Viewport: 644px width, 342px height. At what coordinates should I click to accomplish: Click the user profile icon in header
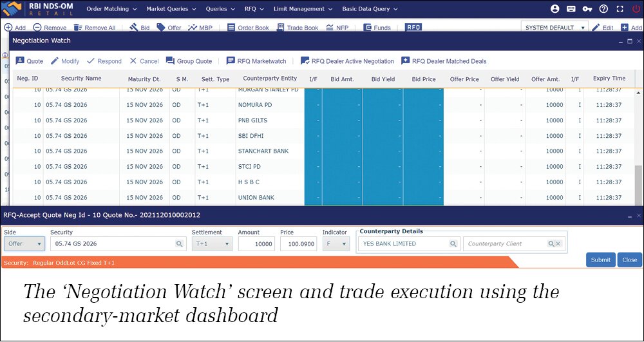pyautogui.click(x=555, y=9)
